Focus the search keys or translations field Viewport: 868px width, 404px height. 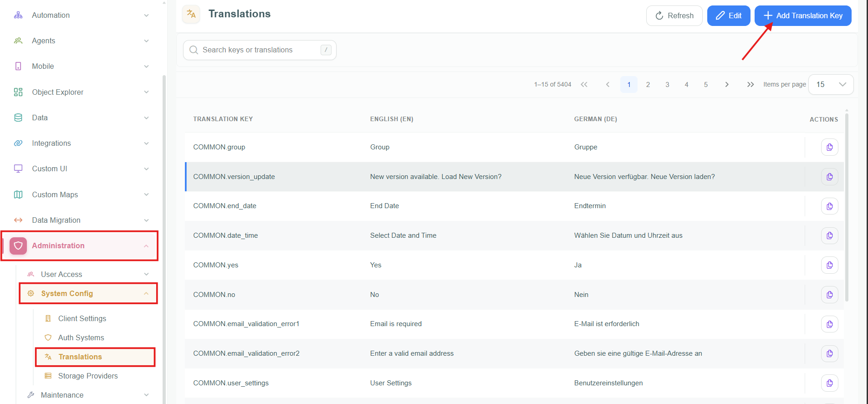[x=260, y=50]
